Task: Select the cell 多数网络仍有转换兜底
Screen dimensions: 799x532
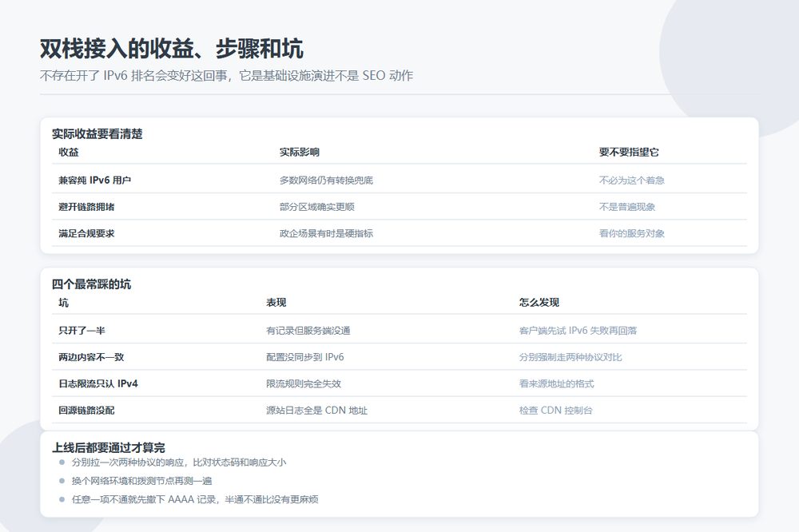Action: [326, 181]
